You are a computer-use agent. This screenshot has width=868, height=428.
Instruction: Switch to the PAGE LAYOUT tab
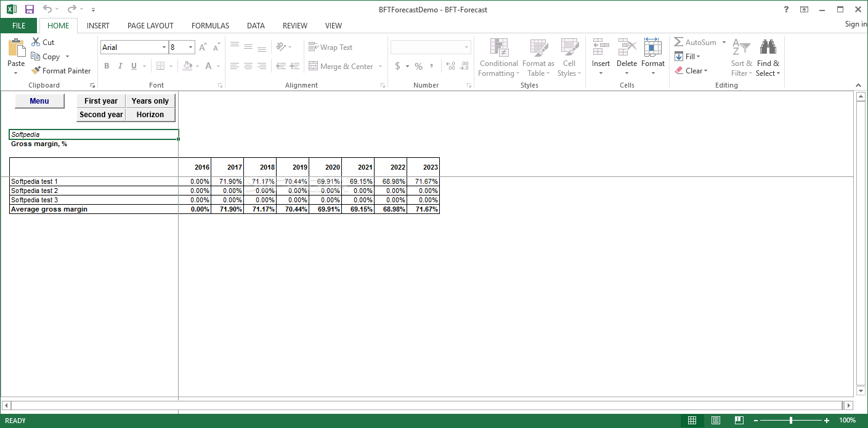point(150,26)
